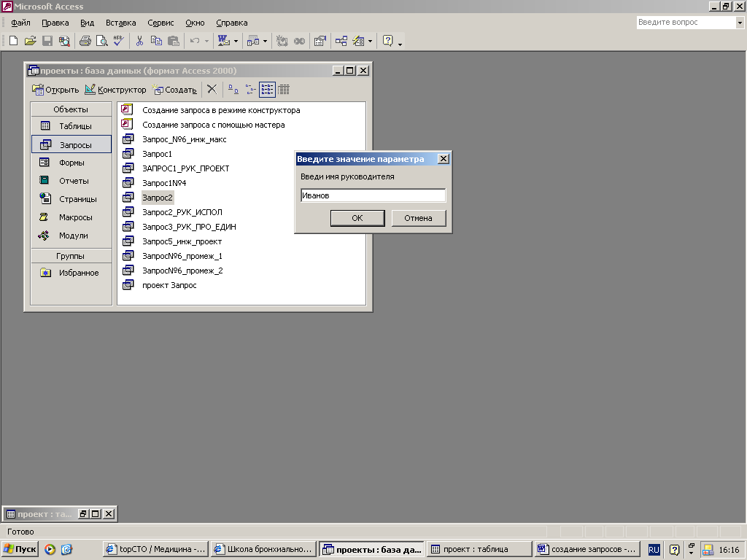Run the spelling check icon
Image resolution: width=747 pixels, height=560 pixels.
(x=118, y=41)
